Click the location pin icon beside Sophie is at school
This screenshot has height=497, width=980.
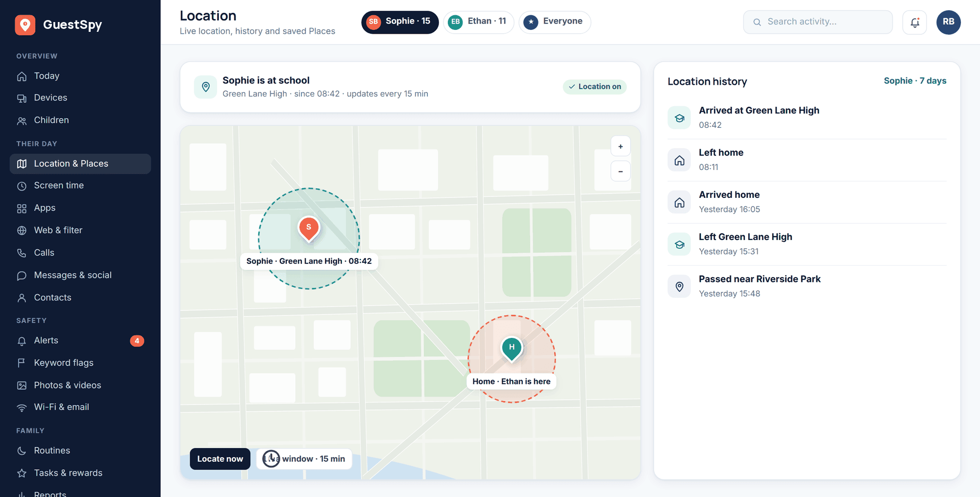[x=206, y=87]
